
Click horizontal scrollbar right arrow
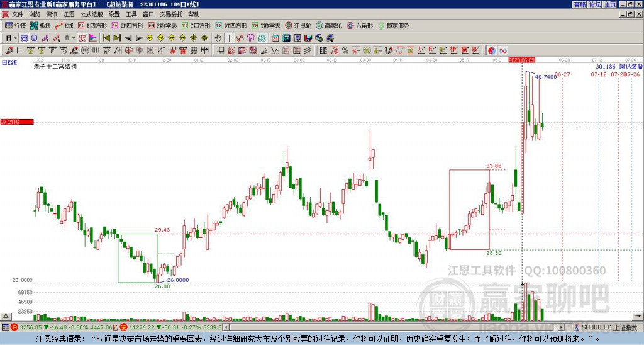click(562, 327)
